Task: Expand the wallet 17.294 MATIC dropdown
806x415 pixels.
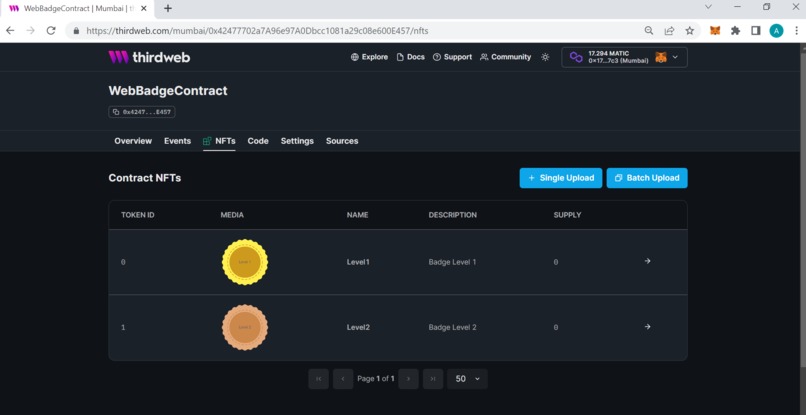Action: 624,57
